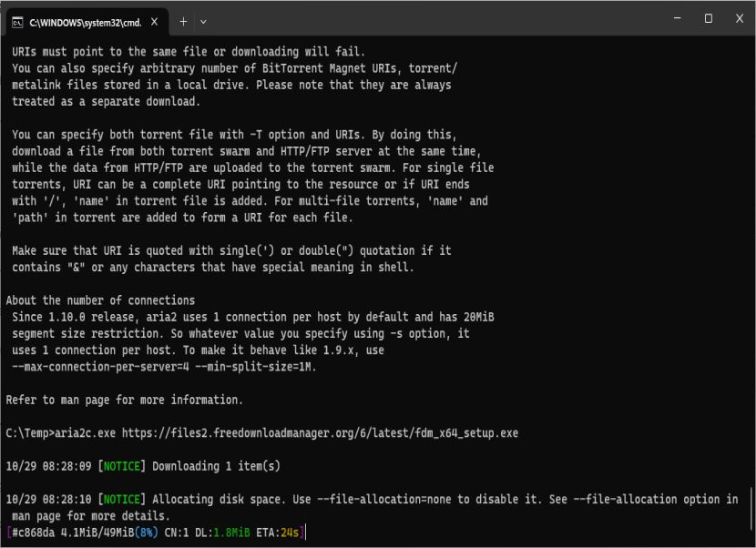Click the 'ETA:24s' time remaining
This screenshot has width=756, height=548.
tap(277, 533)
